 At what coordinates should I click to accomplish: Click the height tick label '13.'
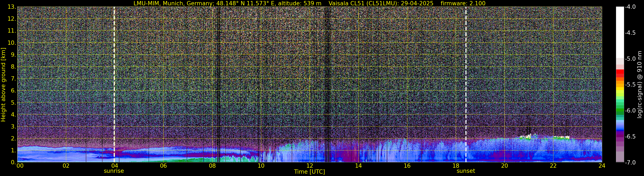tap(12, 7)
